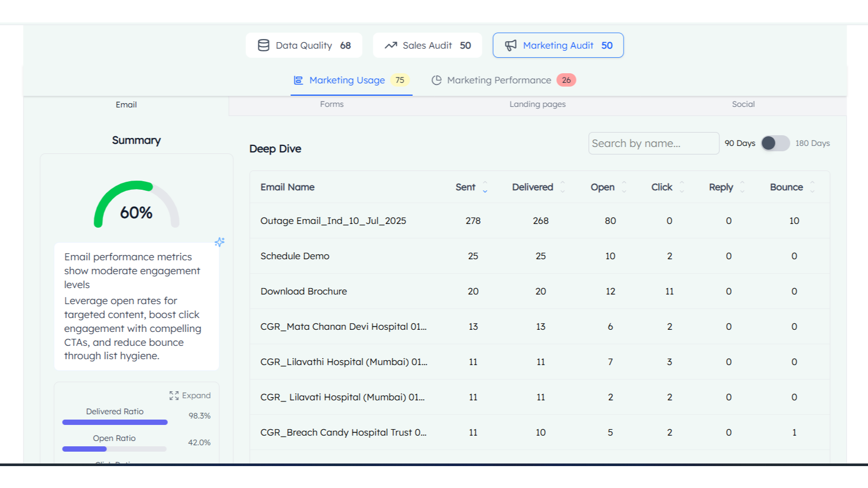868x488 pixels.
Task: Sort by the Delivered column
Action: click(x=562, y=187)
